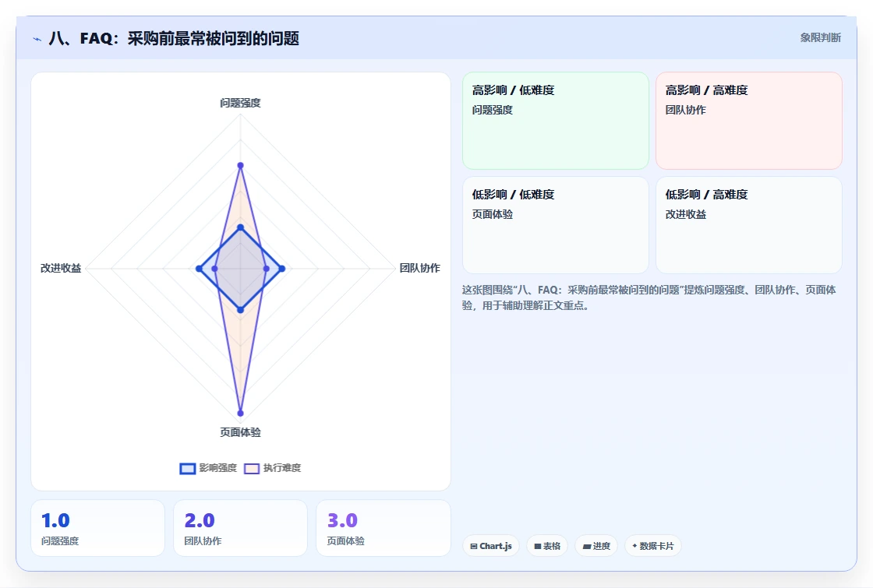The width and height of the screenshot is (873, 588).
Task: Click 团队协作 text in pink quadrant card
Action: (x=685, y=110)
